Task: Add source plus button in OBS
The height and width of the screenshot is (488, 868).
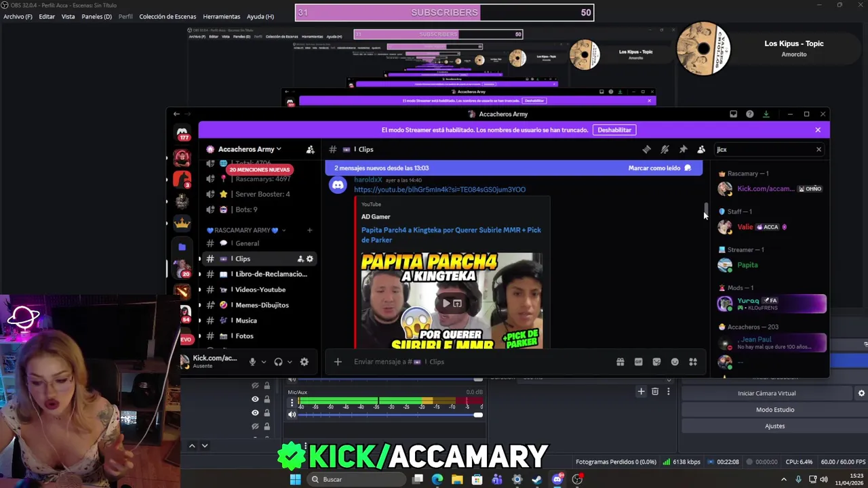Action: 641,391
